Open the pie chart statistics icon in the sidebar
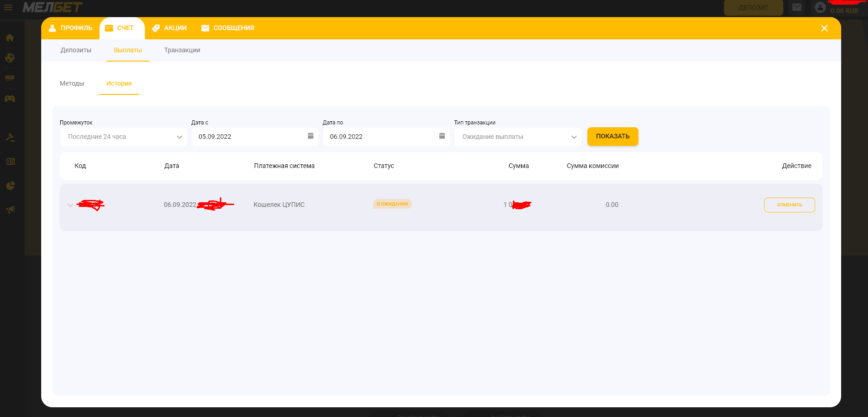 pyautogui.click(x=10, y=186)
